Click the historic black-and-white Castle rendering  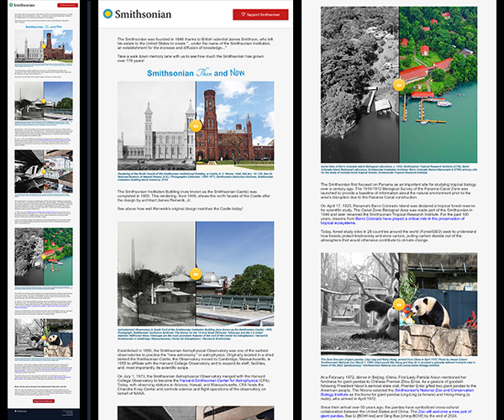click(x=155, y=126)
